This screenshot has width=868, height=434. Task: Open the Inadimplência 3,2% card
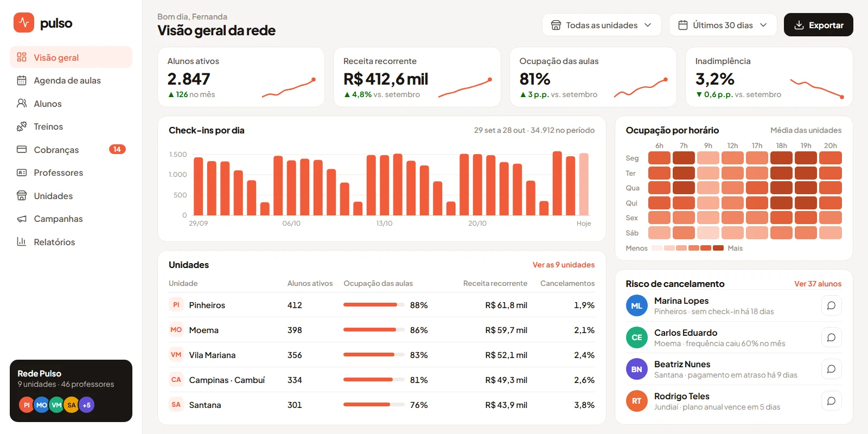coord(769,77)
